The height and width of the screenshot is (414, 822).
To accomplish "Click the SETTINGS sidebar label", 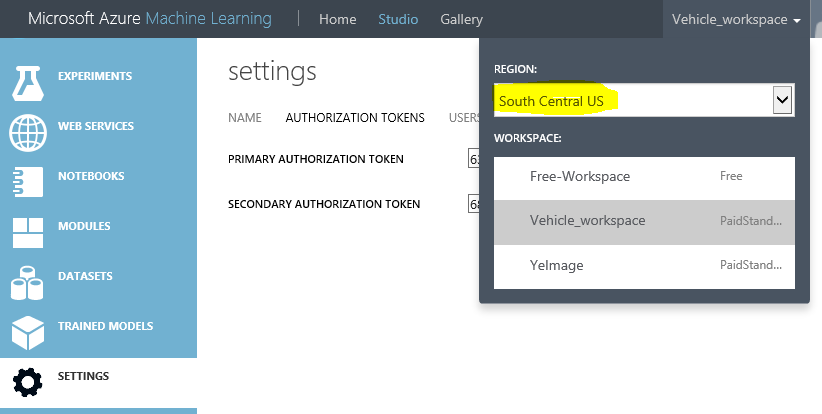I will tap(83, 376).
